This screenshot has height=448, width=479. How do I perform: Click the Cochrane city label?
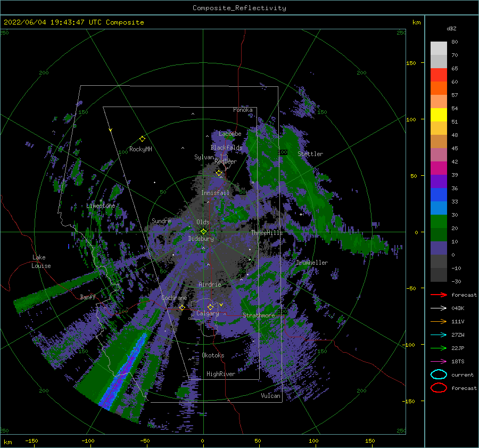click(174, 298)
